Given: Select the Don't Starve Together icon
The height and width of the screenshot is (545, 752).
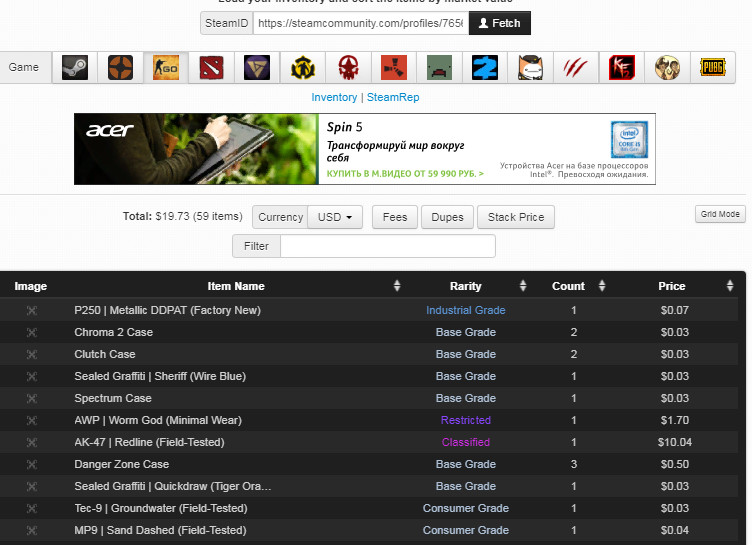Looking at the screenshot, I should point(667,68).
